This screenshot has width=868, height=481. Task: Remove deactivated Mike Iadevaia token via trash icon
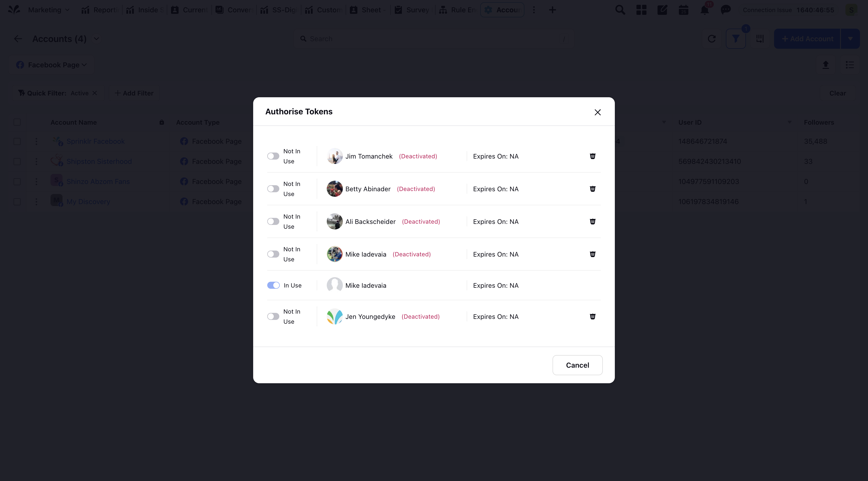click(x=592, y=254)
